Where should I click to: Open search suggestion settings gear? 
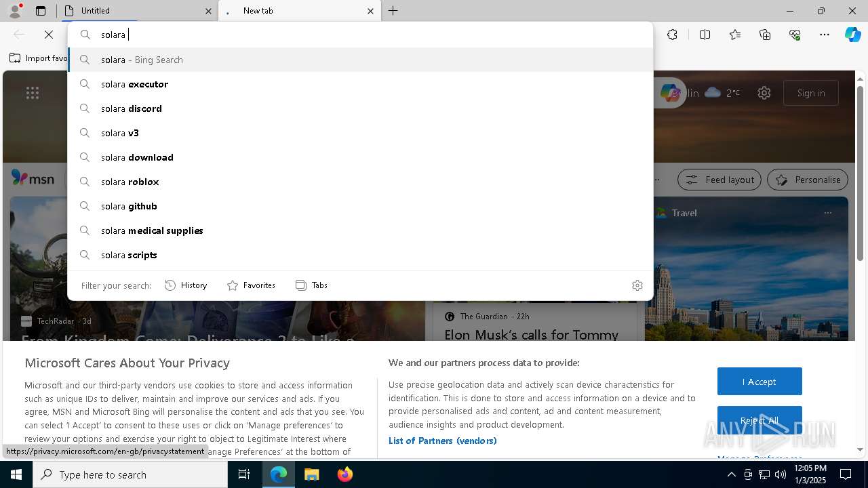pyautogui.click(x=637, y=285)
